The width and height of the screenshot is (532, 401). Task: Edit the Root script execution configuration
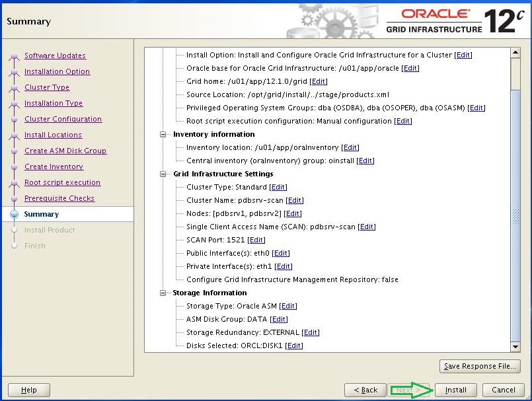(x=403, y=121)
